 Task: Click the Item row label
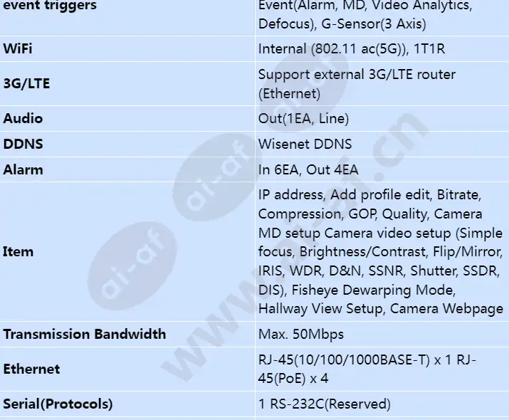pyautogui.click(x=19, y=251)
